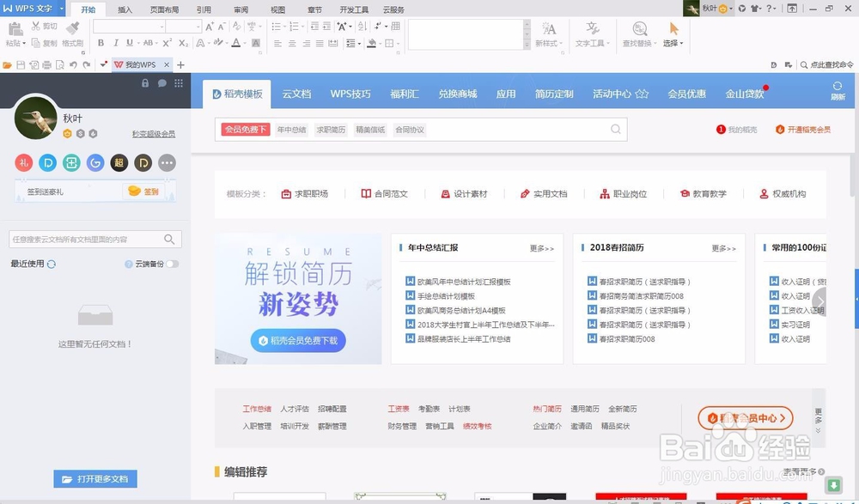Screen dimensions: 859x504
Task: Open the font size dropdown
Action: (198, 27)
